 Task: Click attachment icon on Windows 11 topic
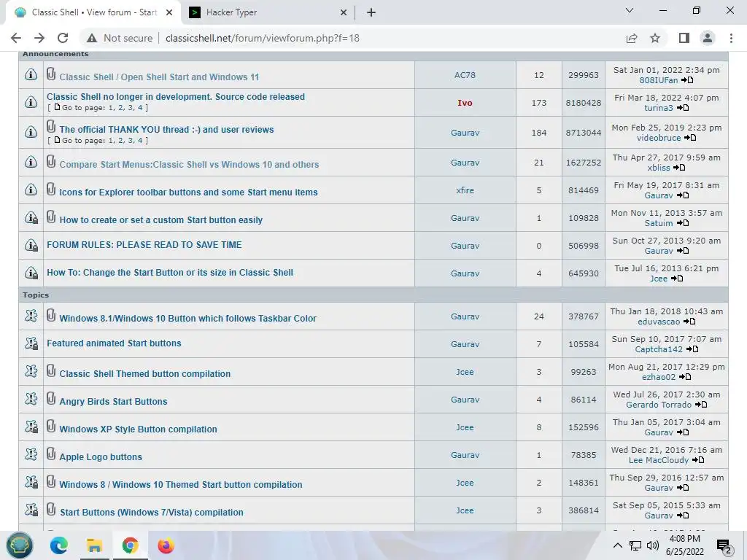51,74
